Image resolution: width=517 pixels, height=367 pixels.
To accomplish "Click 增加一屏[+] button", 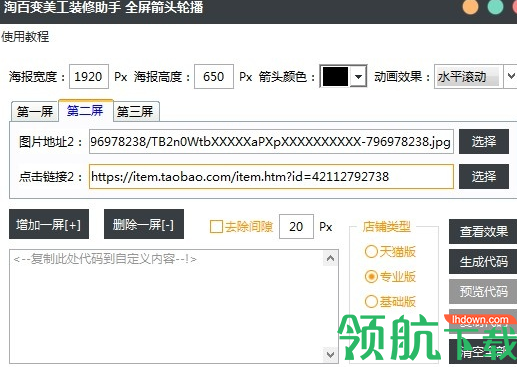I will coord(49,224).
